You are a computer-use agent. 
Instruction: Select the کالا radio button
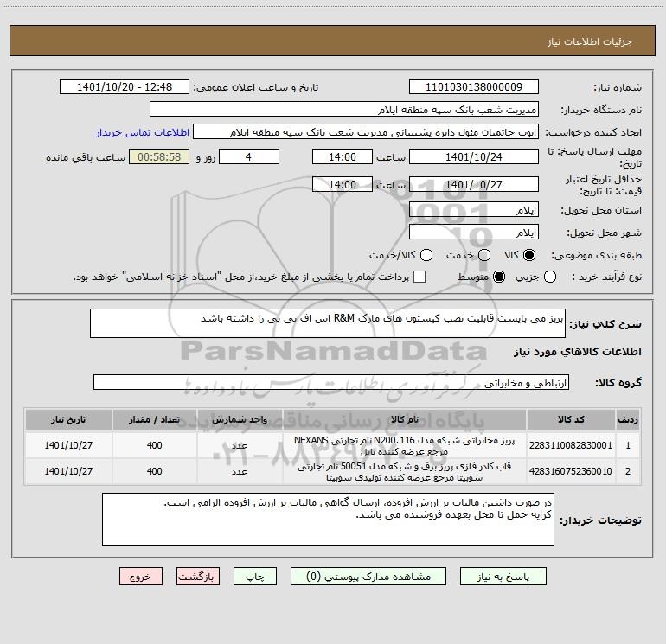(x=529, y=255)
